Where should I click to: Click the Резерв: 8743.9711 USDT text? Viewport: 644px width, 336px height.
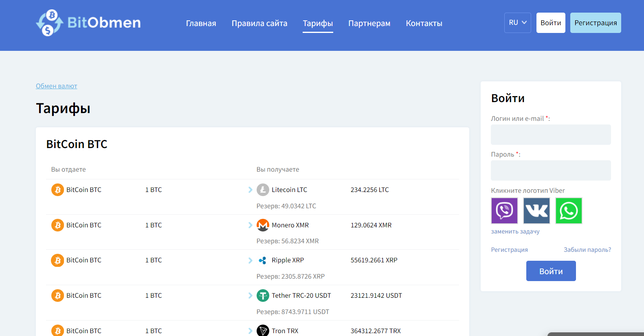tap(293, 312)
